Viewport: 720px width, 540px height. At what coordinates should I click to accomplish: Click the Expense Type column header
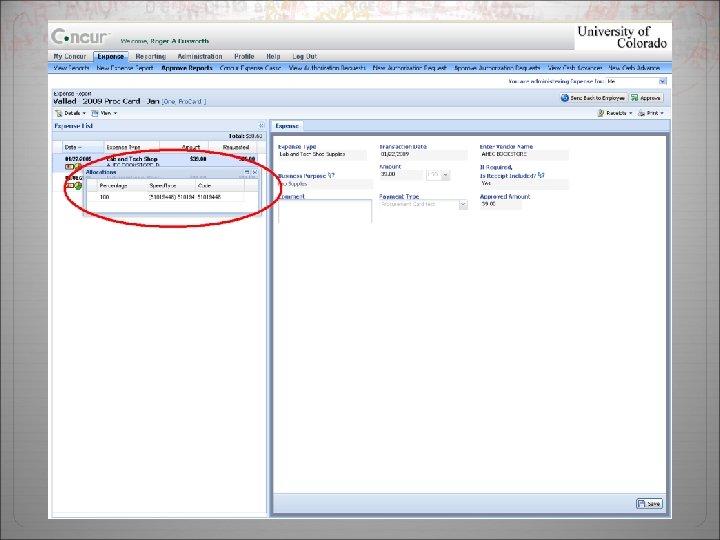click(x=132, y=147)
